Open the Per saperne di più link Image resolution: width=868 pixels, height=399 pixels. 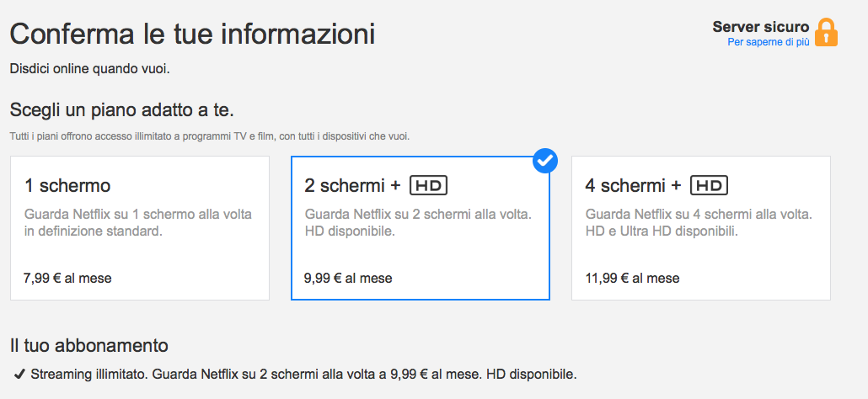768,42
